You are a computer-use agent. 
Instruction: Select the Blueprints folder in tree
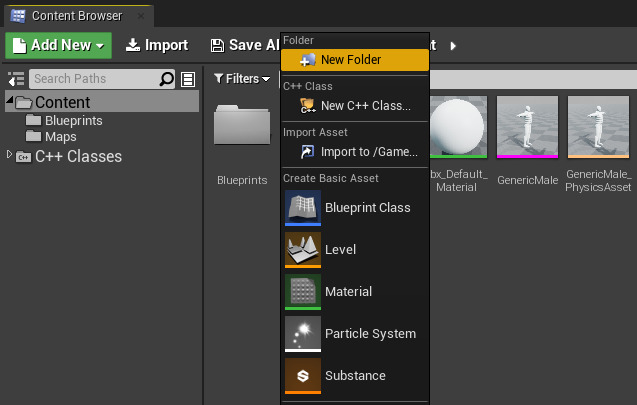pyautogui.click(x=64, y=120)
